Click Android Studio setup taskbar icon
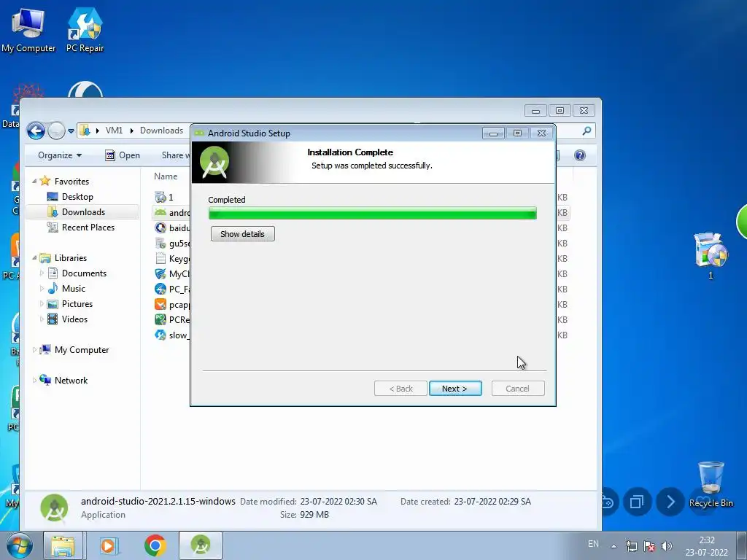Image resolution: width=747 pixels, height=560 pixels. pyautogui.click(x=201, y=545)
